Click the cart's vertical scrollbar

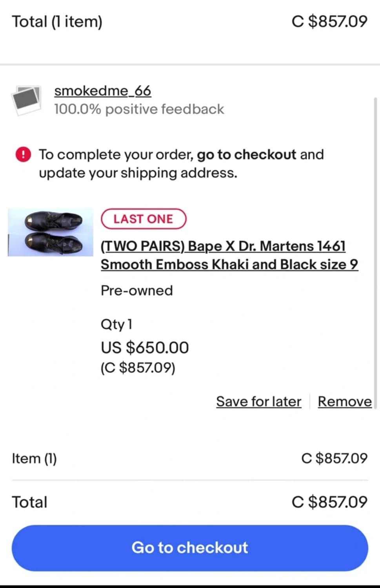point(376,251)
